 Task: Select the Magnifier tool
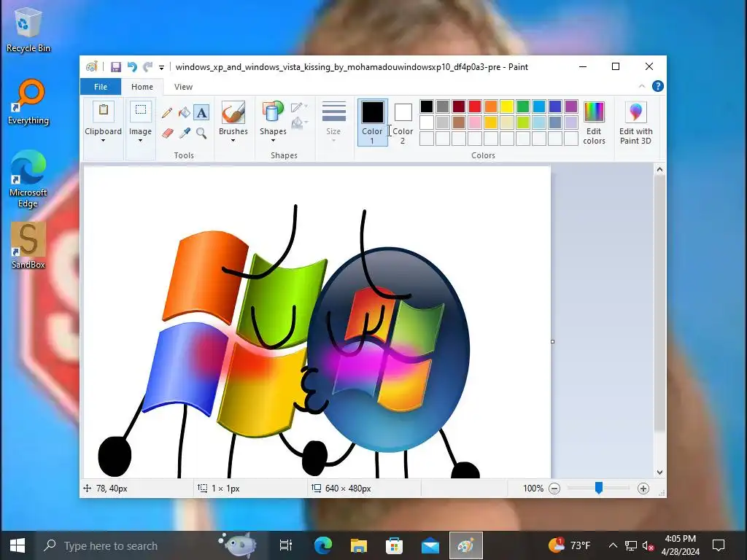pos(201,133)
